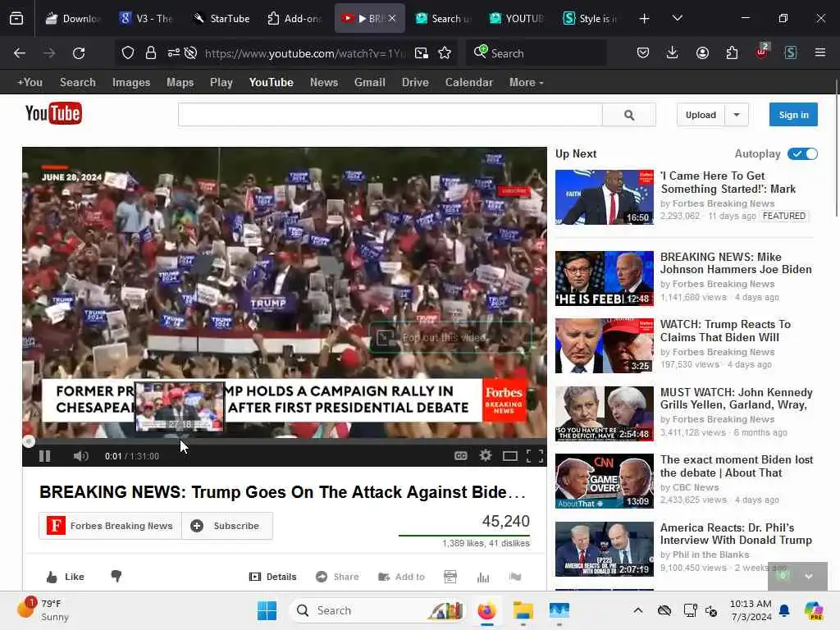The width and height of the screenshot is (840, 630).
Task: Select Calendar in Google bar
Action: (x=468, y=83)
